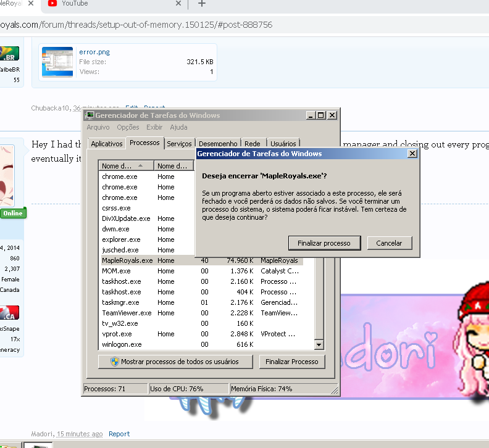Select the vprot.exe process row

coord(202,334)
